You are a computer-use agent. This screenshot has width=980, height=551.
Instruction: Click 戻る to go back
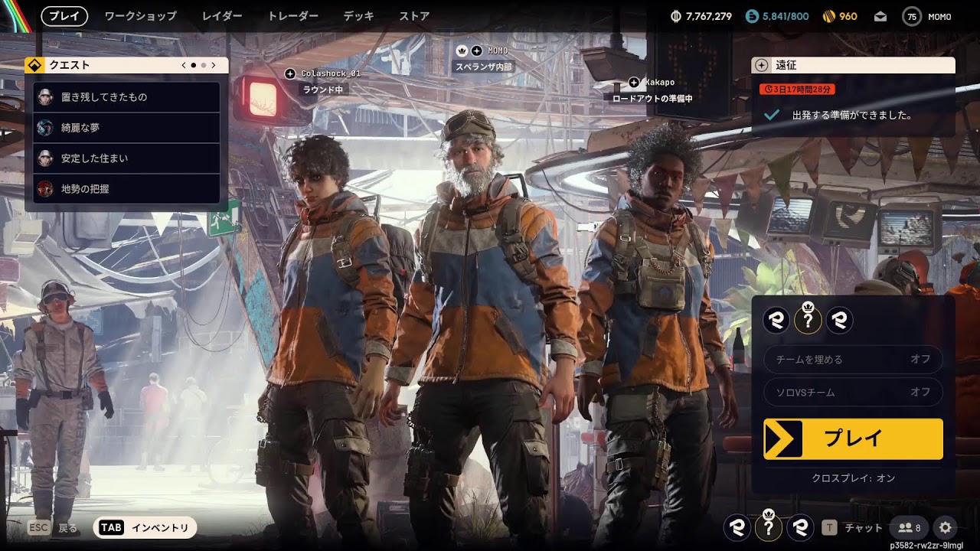68,528
